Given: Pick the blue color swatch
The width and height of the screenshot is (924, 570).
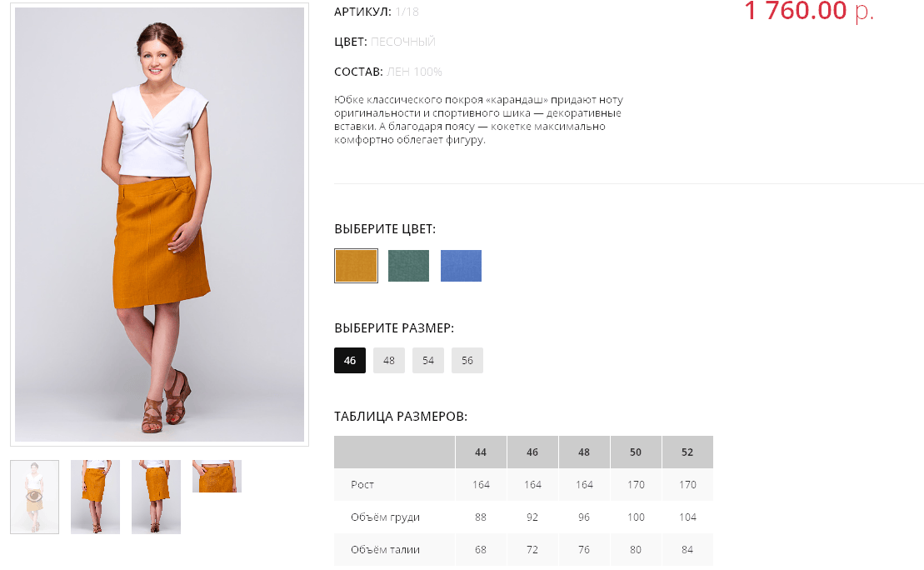Looking at the screenshot, I should (461, 266).
